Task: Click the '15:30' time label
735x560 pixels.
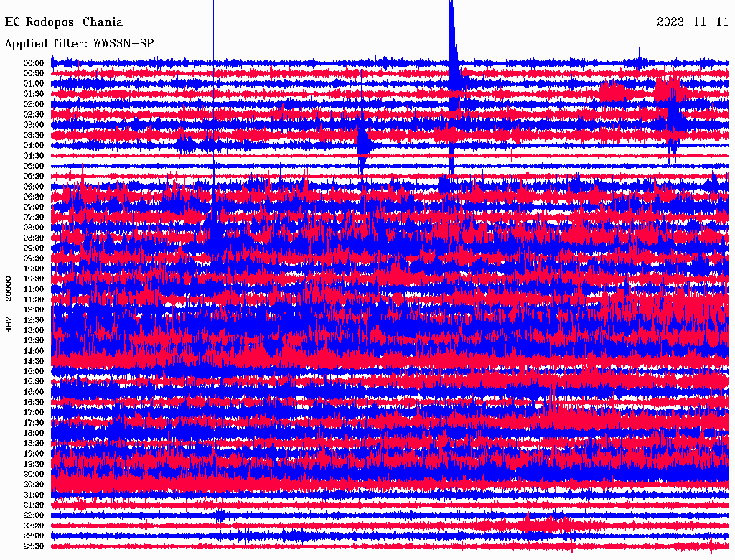Action: [34, 382]
